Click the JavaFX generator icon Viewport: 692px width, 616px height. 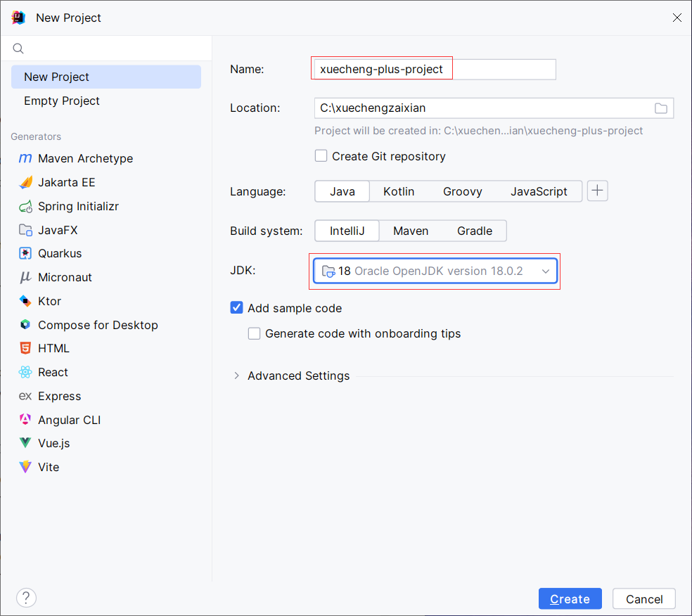(x=25, y=230)
